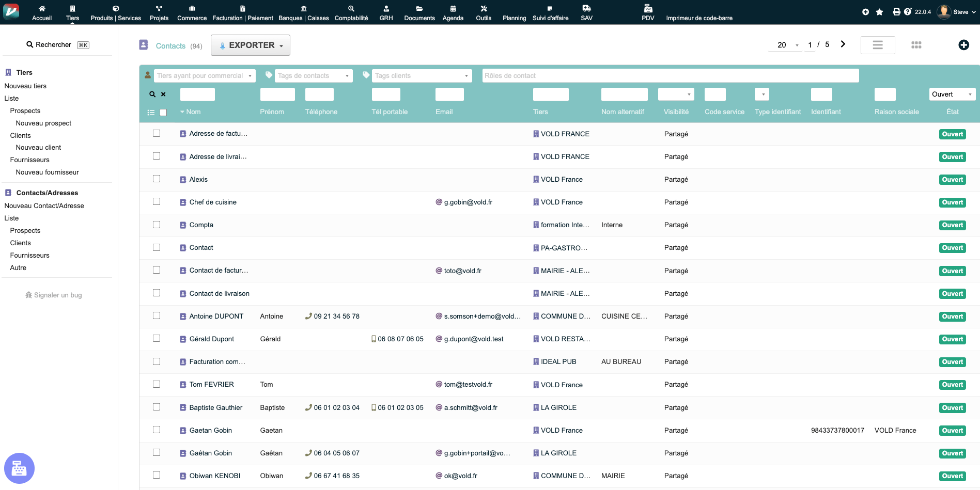Open the floating cash register button
This screenshot has height=490, width=980.
click(x=19, y=468)
